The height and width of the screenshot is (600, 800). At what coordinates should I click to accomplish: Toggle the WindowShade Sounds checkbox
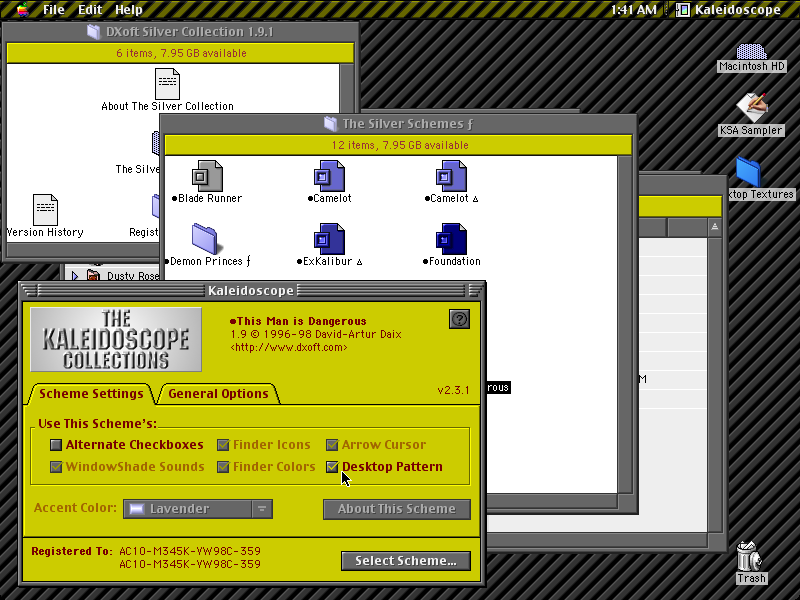(x=56, y=467)
